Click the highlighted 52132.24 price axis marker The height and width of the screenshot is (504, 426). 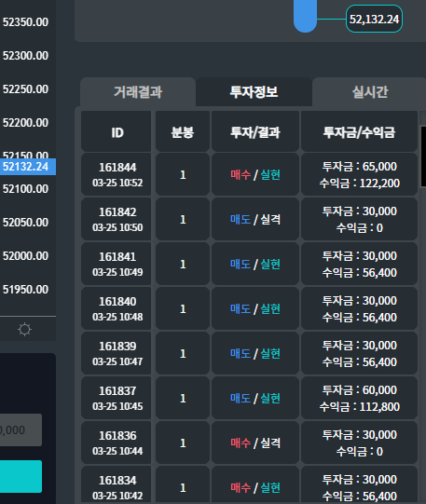(28, 167)
